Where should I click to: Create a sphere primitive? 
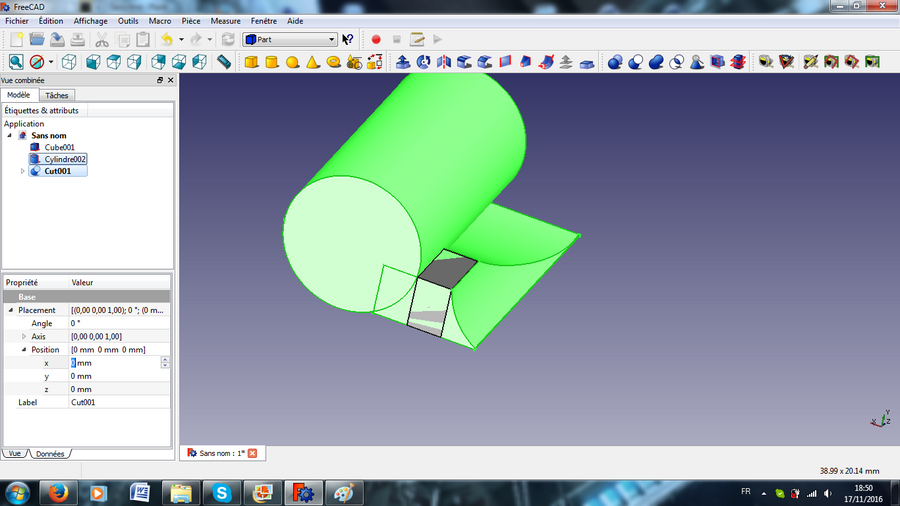coord(293,62)
